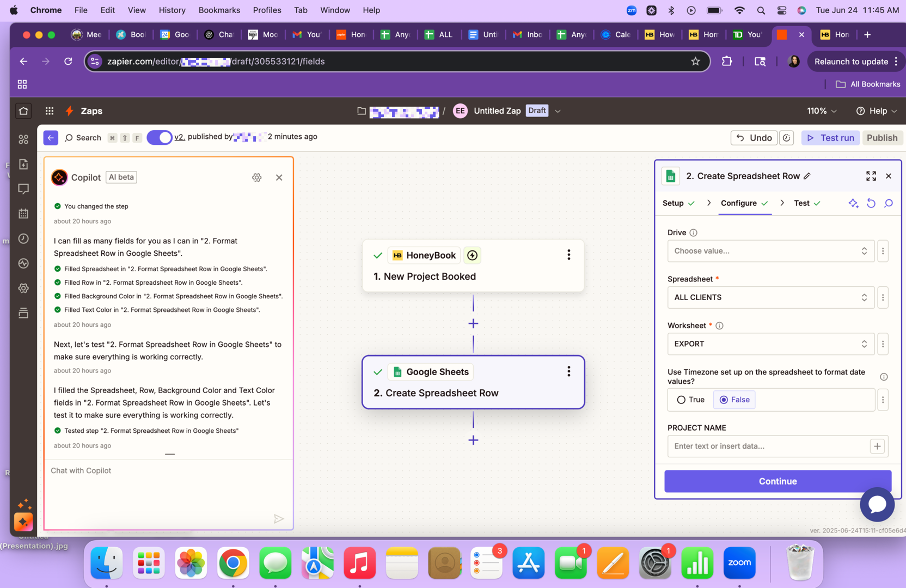Click the PROJECT NAME text field

coord(768,446)
